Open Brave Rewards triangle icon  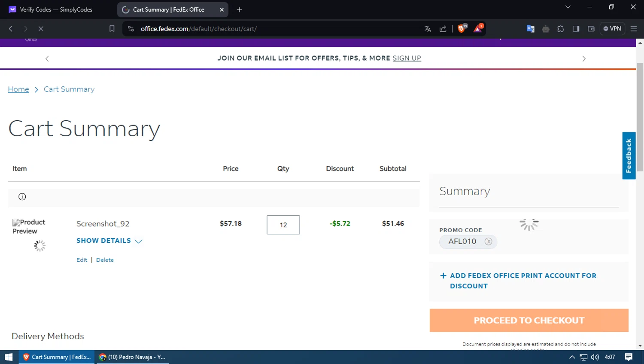click(x=478, y=28)
